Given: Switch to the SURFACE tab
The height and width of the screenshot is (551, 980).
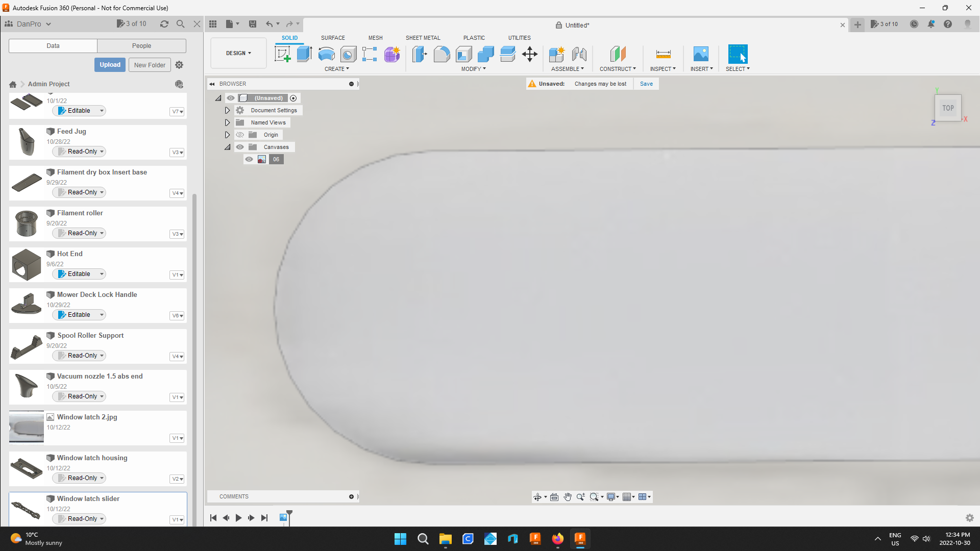Looking at the screenshot, I should coord(333,37).
